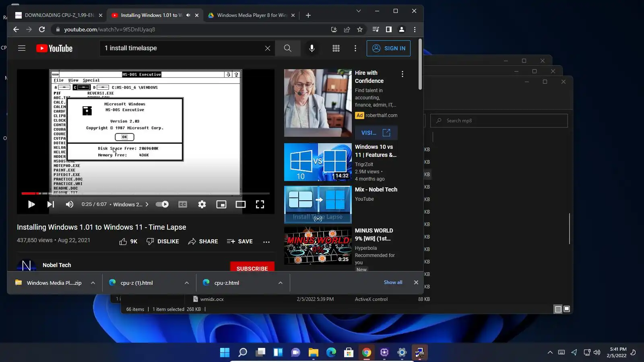
Task: Toggle closed captions on the video
Action: (x=183, y=204)
